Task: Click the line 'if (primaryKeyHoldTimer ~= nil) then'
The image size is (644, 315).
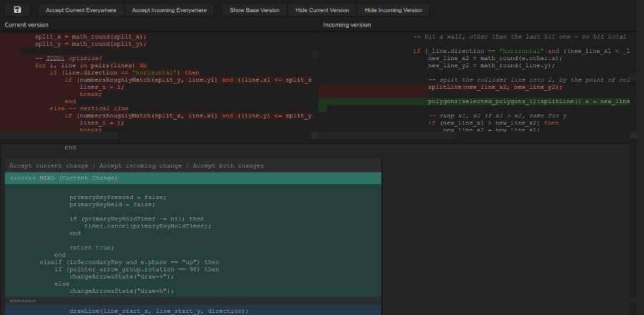Action: [x=137, y=219]
